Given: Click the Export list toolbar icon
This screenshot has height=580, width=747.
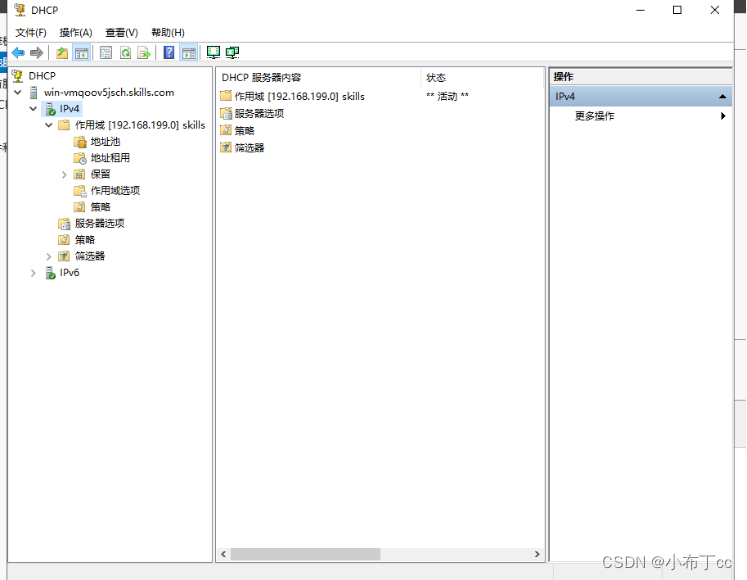Looking at the screenshot, I should coord(144,53).
